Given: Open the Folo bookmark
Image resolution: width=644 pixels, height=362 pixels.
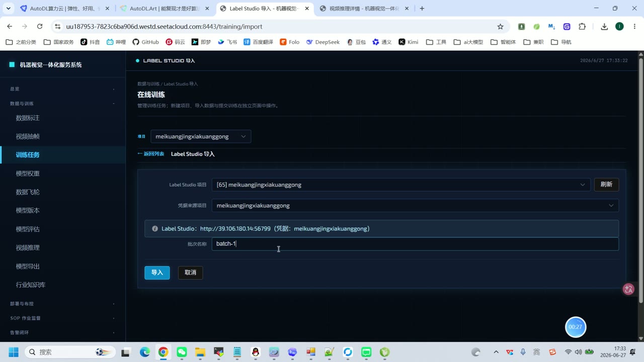Looking at the screenshot, I should coord(289,42).
